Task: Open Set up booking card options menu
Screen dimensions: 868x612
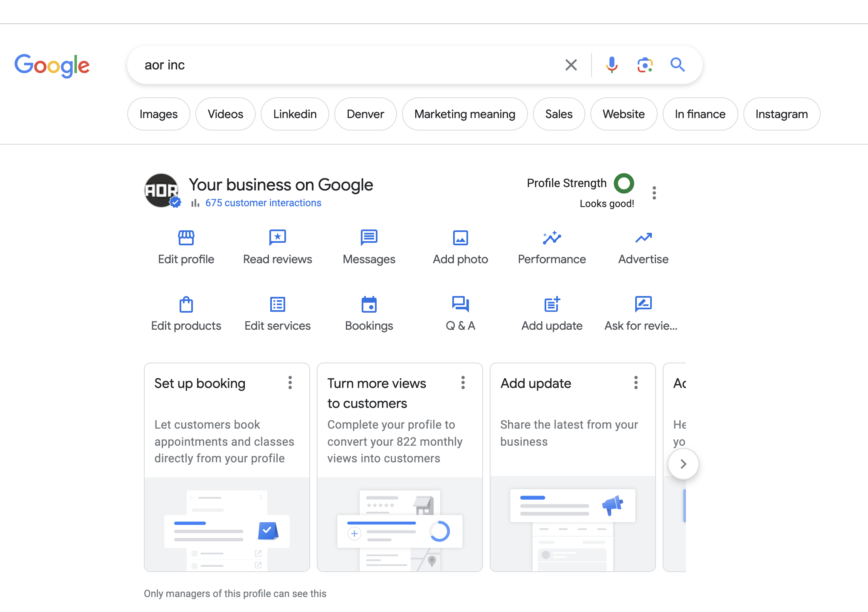Action: 290,382
